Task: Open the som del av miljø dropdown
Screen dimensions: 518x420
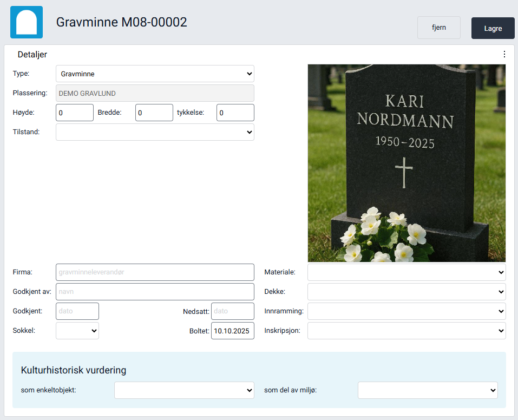Action: (428, 390)
